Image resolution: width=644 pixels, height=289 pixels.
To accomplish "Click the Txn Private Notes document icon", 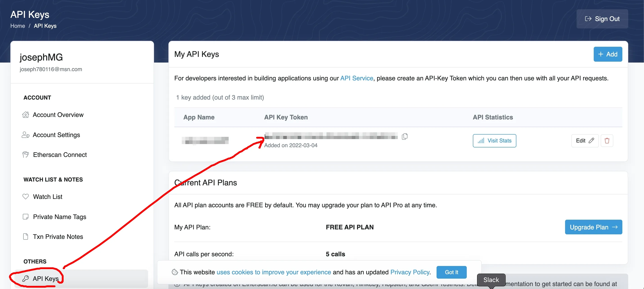I will (x=25, y=236).
